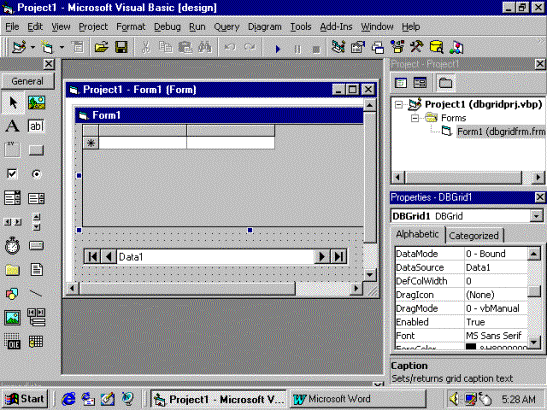Click View Code in Project panel
Viewport: 547px width, 410px height.
click(401, 83)
